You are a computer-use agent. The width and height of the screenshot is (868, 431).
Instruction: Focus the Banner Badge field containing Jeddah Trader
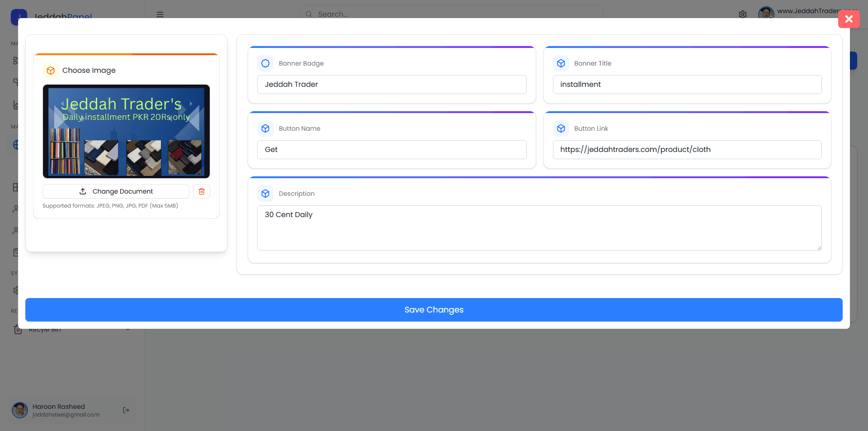[x=392, y=85]
